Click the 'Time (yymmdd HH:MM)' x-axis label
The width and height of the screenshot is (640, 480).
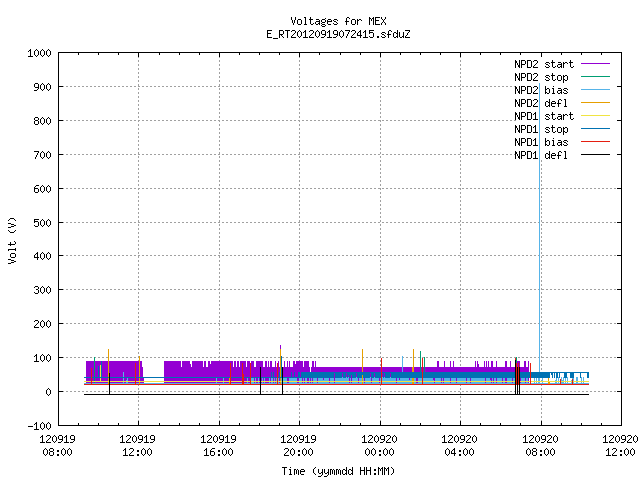[x=338, y=471]
